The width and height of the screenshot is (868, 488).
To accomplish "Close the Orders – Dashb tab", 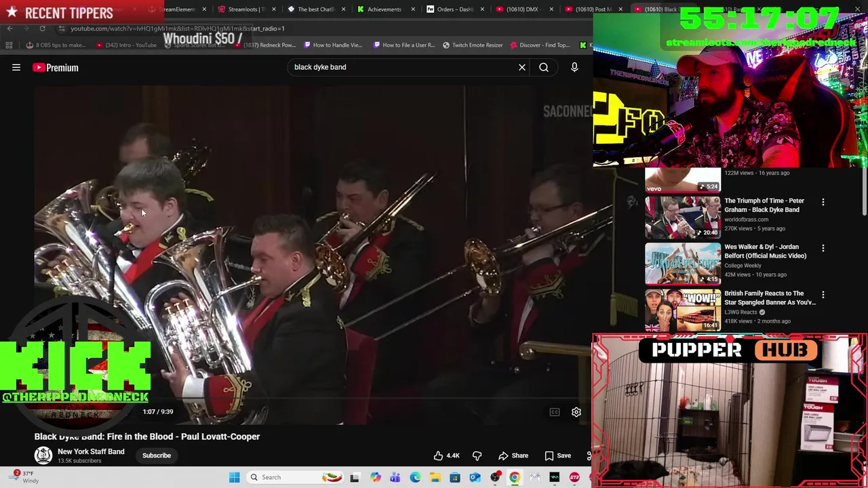I will [x=481, y=9].
